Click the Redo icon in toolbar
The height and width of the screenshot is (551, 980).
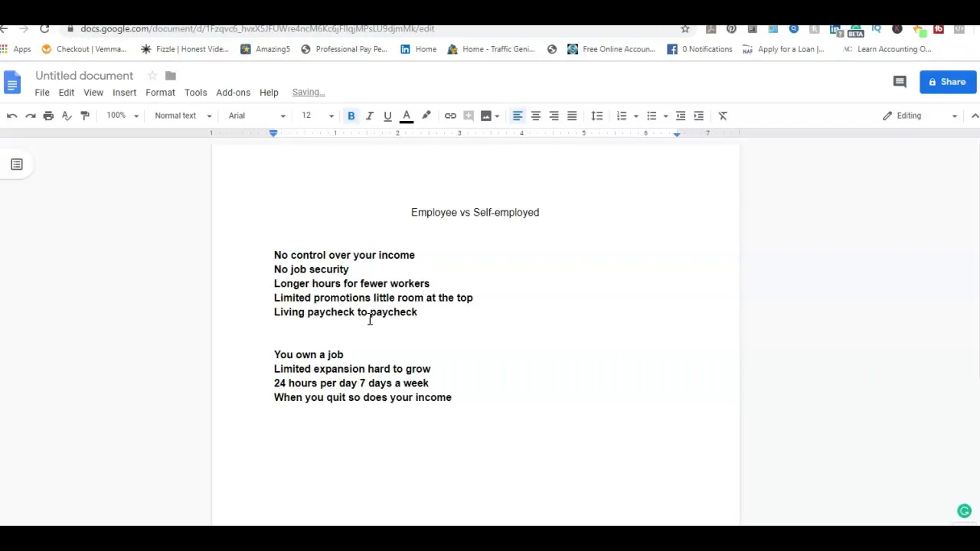(x=31, y=116)
